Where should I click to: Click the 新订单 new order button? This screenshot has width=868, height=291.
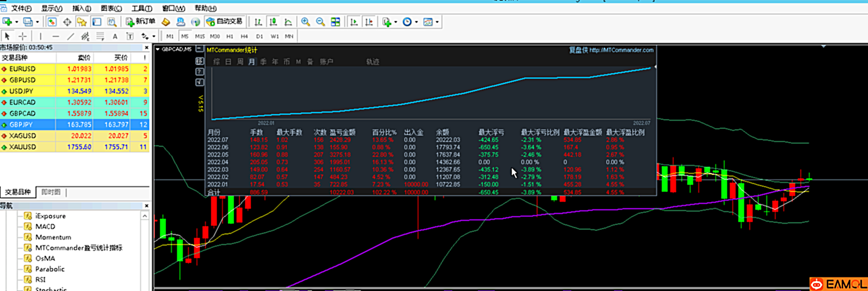click(x=140, y=22)
